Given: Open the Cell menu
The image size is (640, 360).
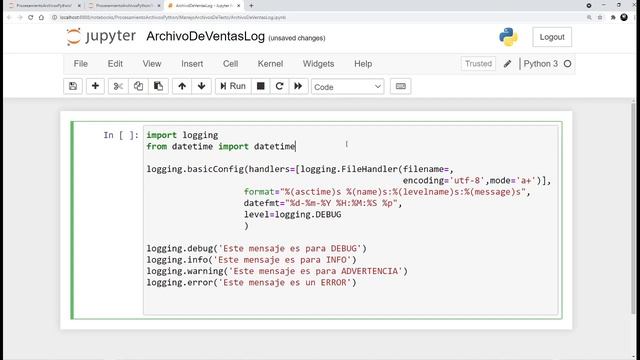Looking at the screenshot, I should pyautogui.click(x=230, y=64).
